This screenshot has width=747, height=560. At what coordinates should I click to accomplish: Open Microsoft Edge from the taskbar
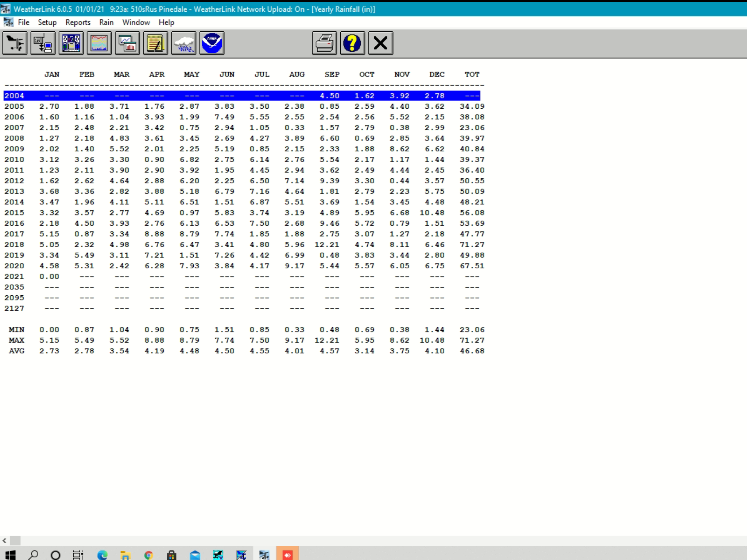(x=102, y=555)
